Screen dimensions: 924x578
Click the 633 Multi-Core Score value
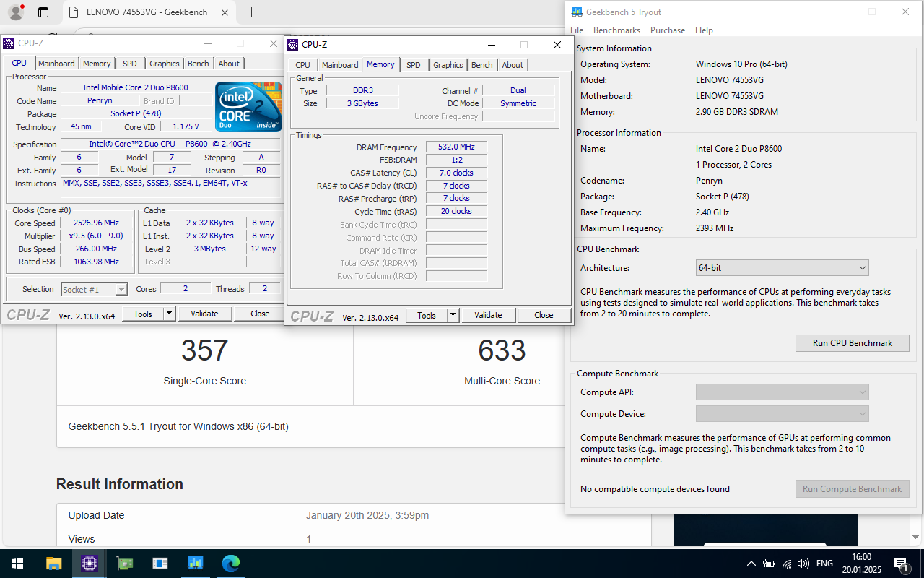tap(502, 350)
